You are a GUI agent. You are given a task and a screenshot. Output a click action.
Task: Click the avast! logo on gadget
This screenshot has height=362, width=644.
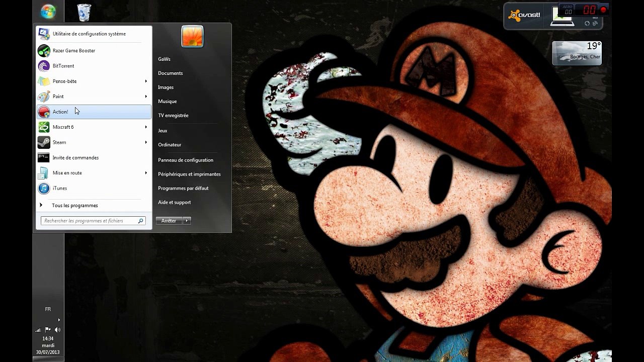tap(524, 15)
